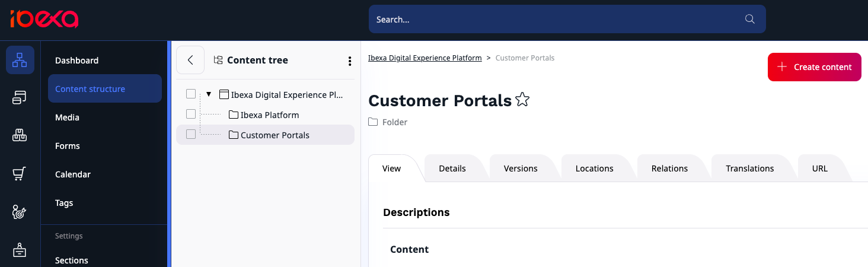
Task: Click the Create content button
Action: click(x=814, y=67)
